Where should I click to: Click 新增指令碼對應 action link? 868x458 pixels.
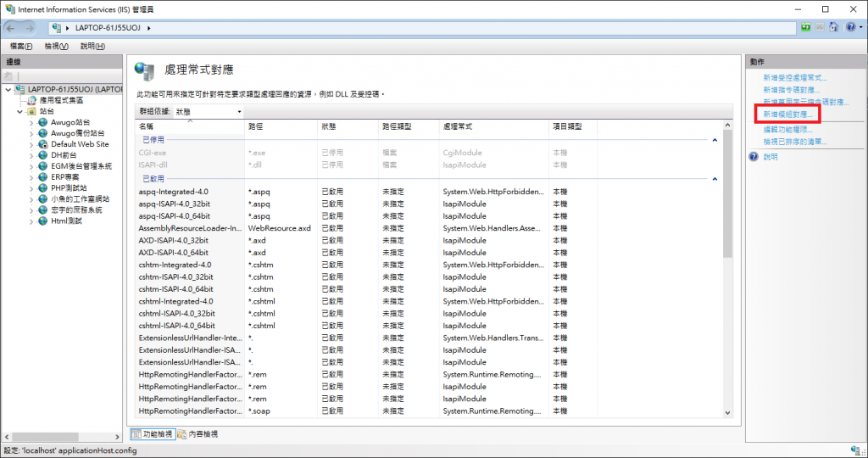coord(792,90)
